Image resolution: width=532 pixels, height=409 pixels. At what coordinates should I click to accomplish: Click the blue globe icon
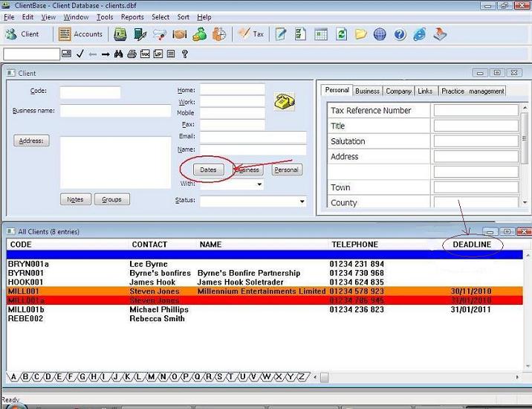coord(380,34)
